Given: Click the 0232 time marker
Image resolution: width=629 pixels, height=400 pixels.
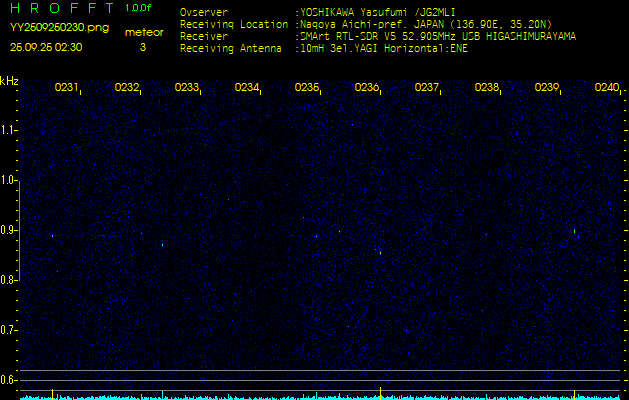Looking at the screenshot, I should (126, 87).
